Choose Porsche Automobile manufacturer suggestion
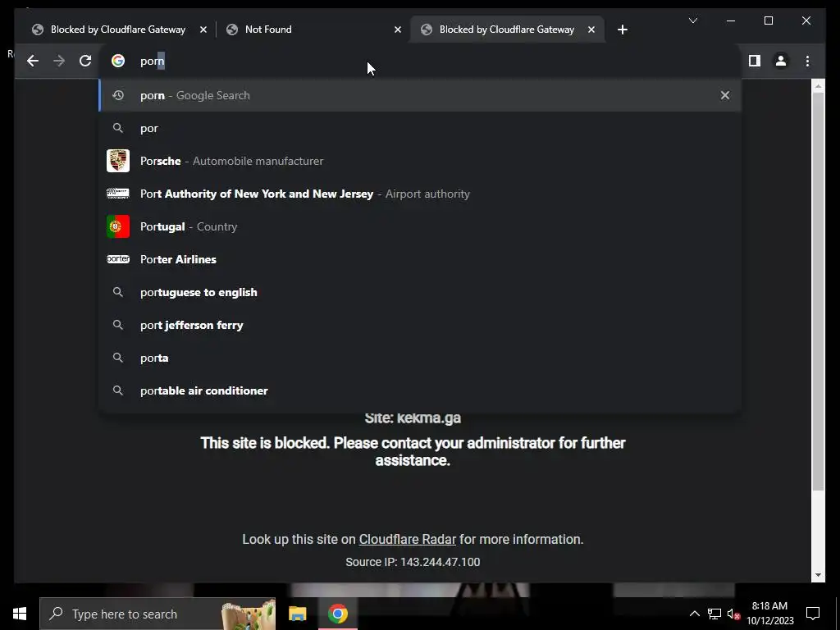The image size is (840, 630). pyautogui.click(x=420, y=162)
